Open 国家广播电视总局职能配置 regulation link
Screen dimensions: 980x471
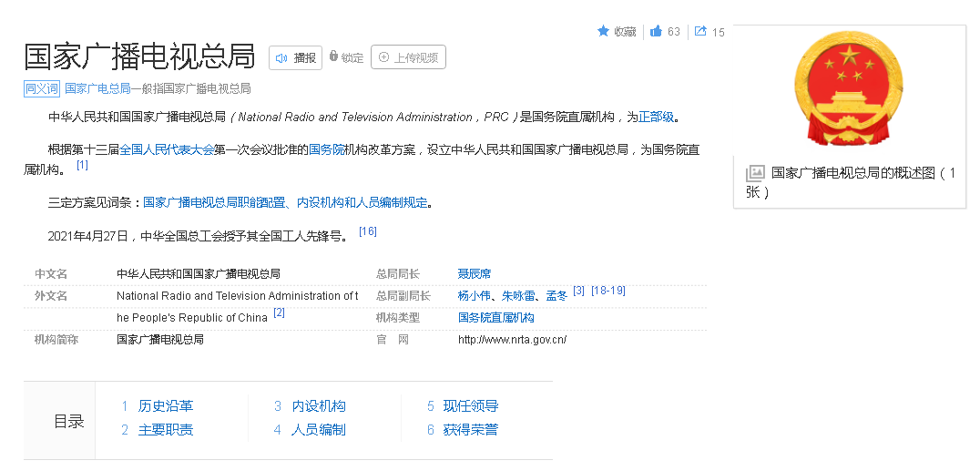(286, 202)
